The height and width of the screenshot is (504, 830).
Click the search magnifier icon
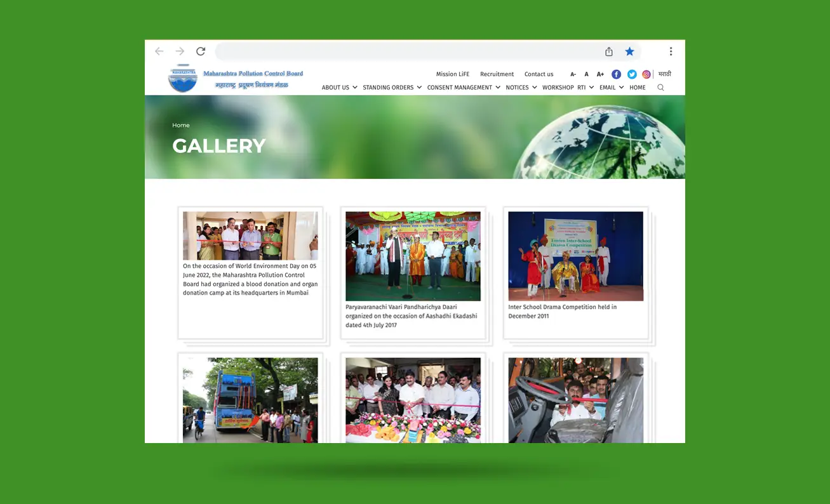click(x=660, y=88)
